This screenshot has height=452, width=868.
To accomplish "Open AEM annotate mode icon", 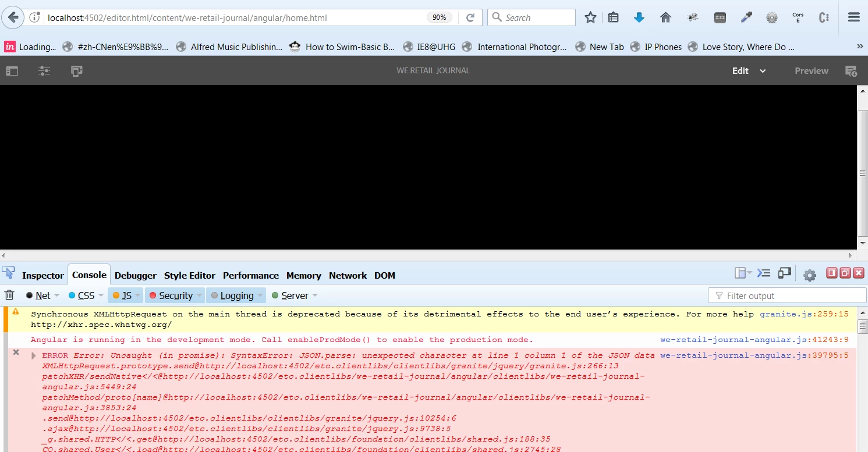I will coord(851,71).
